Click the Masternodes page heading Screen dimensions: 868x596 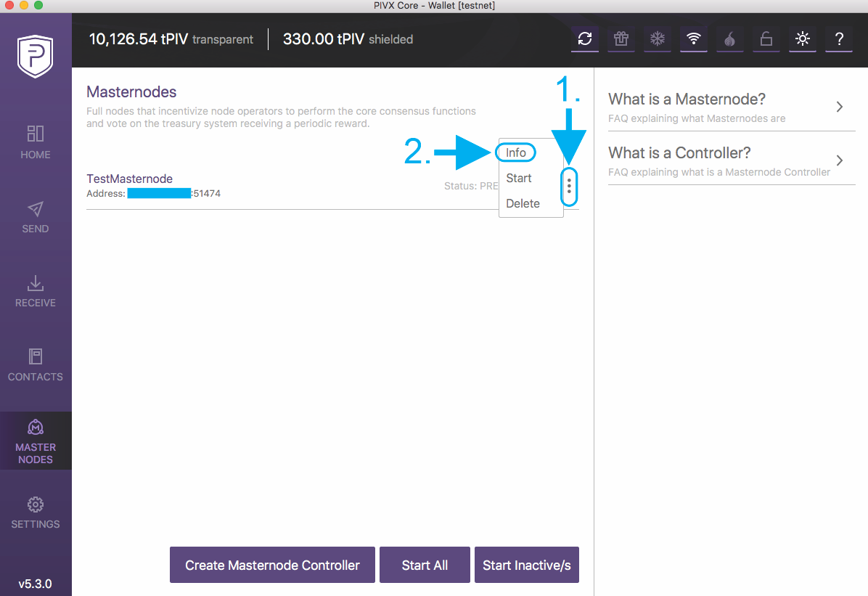click(131, 92)
